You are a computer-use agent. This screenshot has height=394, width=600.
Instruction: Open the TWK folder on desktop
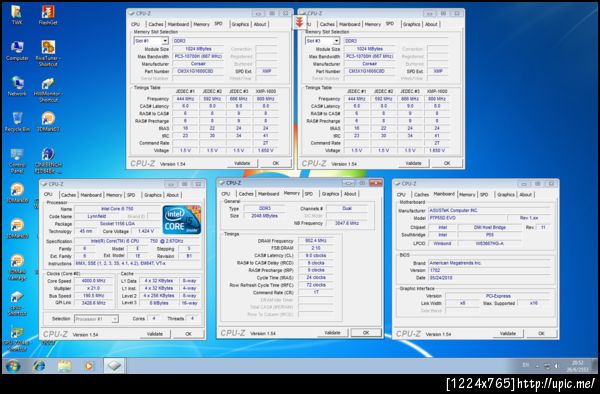click(x=16, y=15)
